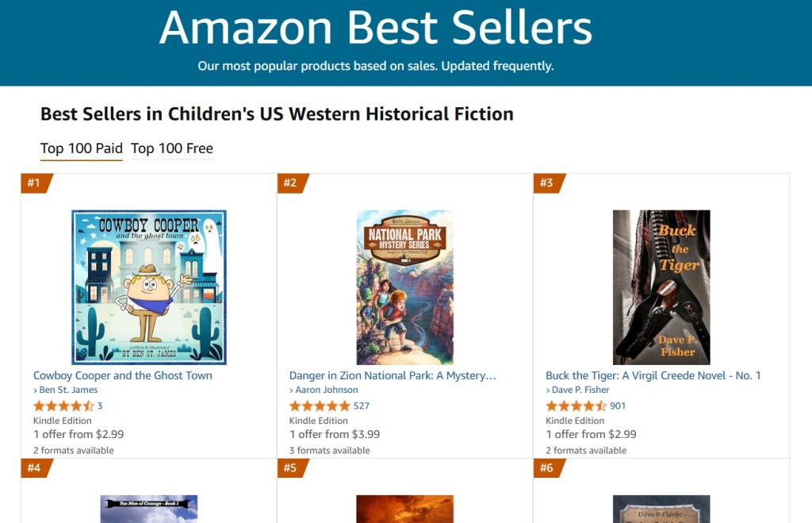The height and width of the screenshot is (523, 812).
Task: Click Cowboy Cooper book cover image
Action: pos(149,287)
